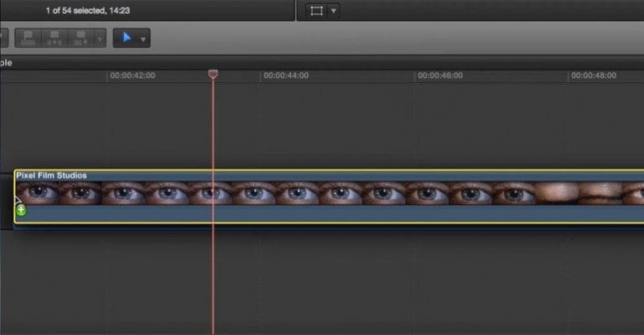Open the Transform tool dropdown arrow
Viewport: 644px width, 335px height.
tap(334, 11)
